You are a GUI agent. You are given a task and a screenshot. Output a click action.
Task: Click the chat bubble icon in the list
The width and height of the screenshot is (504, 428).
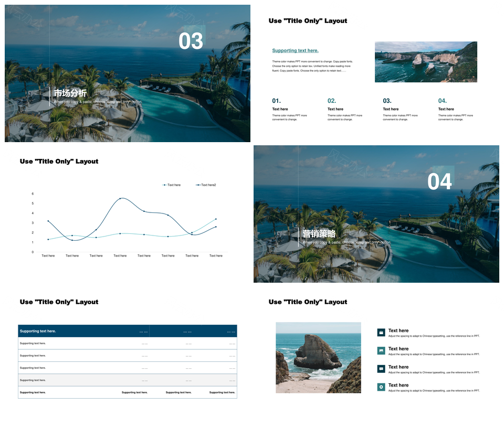(x=381, y=369)
